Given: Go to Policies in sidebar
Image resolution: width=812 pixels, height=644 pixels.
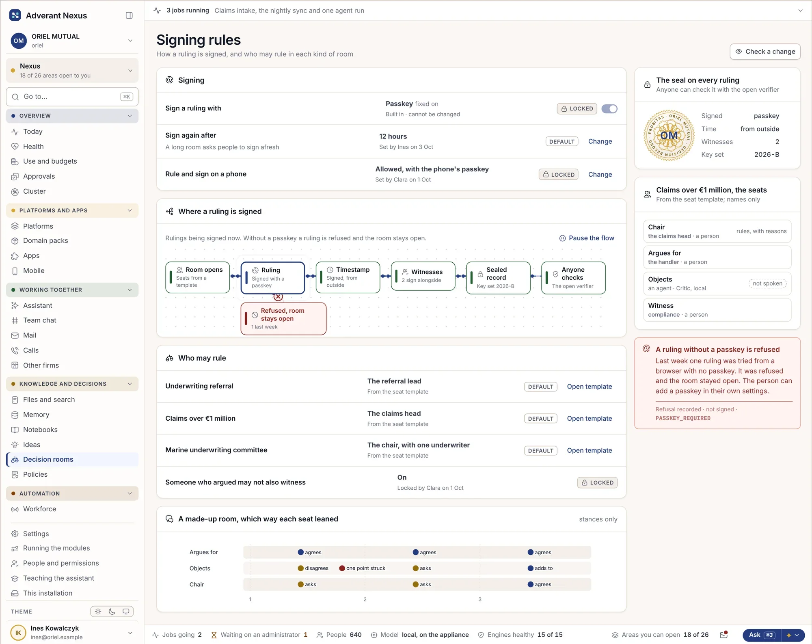Looking at the screenshot, I should [x=72, y=474].
